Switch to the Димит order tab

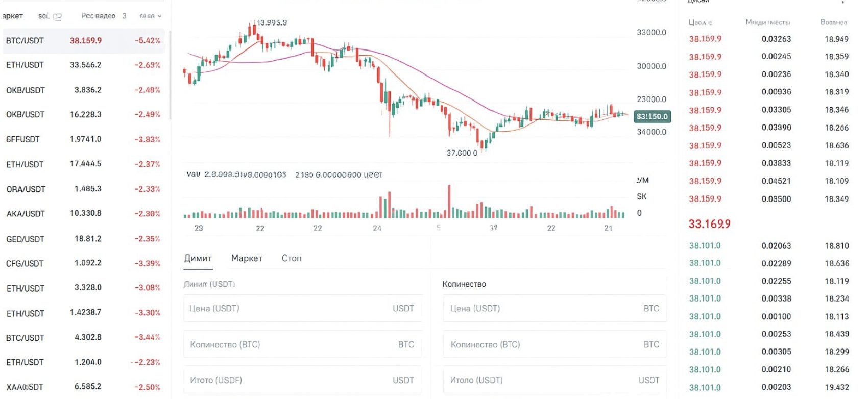pos(198,258)
